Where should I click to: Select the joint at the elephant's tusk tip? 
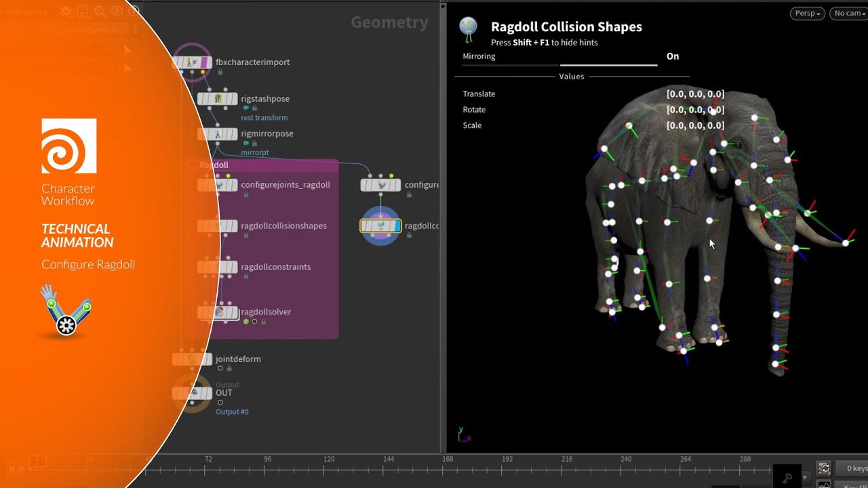tap(846, 243)
